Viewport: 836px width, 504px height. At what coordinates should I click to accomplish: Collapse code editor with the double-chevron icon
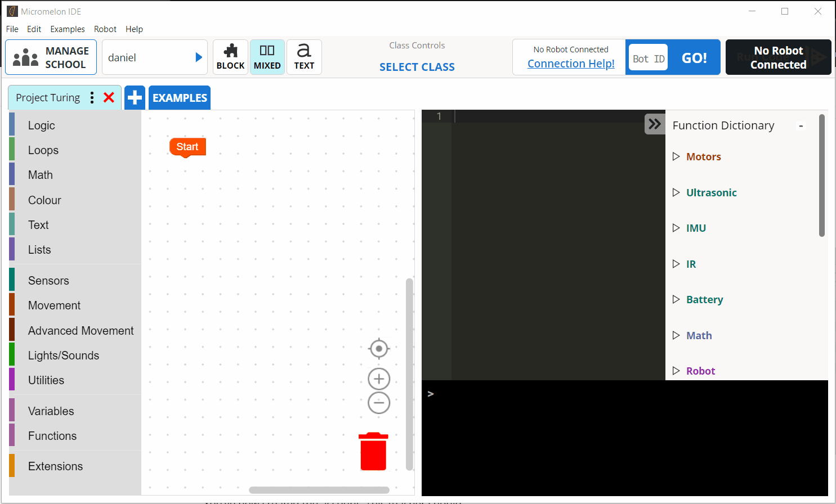click(x=654, y=124)
